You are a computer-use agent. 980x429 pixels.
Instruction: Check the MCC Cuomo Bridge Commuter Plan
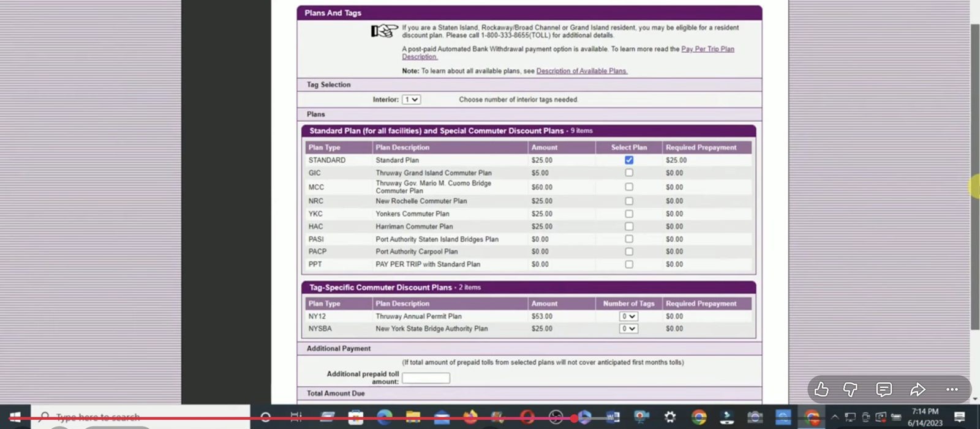(629, 187)
